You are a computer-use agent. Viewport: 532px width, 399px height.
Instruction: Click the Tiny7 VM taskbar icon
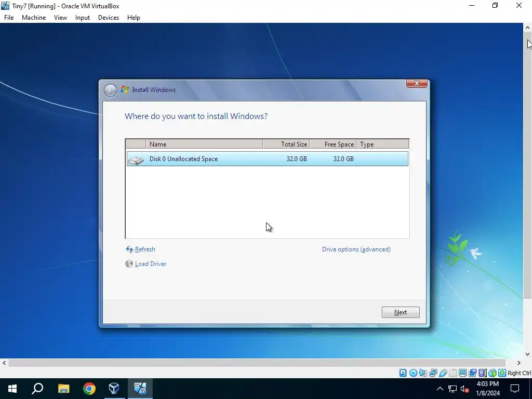pos(140,389)
